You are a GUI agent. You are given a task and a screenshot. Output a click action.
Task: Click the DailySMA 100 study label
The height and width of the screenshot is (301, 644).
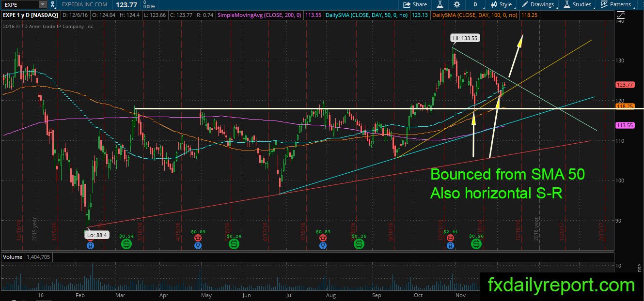[x=475, y=15]
